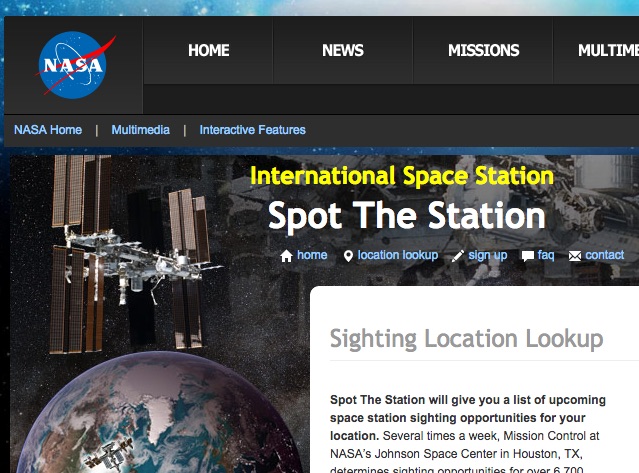Follow the Multimedia breadcrumb link
Image resolution: width=639 pixels, height=473 pixels.
coord(141,130)
